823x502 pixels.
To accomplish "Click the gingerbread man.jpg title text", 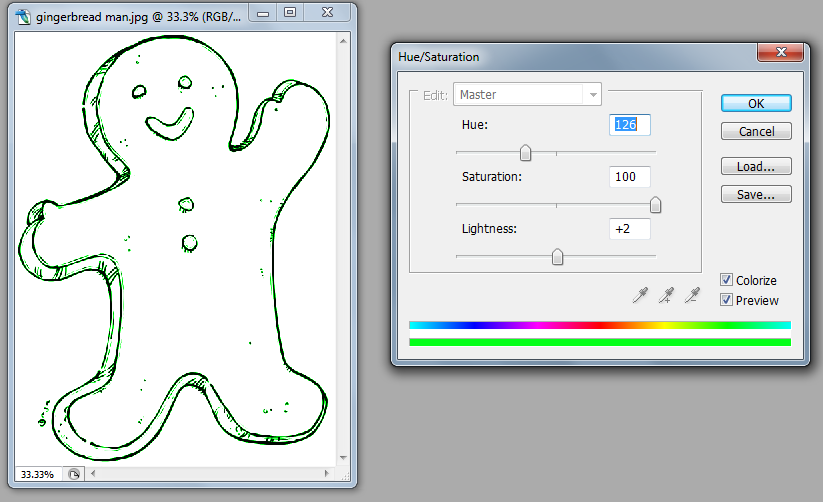I will 138,17.
